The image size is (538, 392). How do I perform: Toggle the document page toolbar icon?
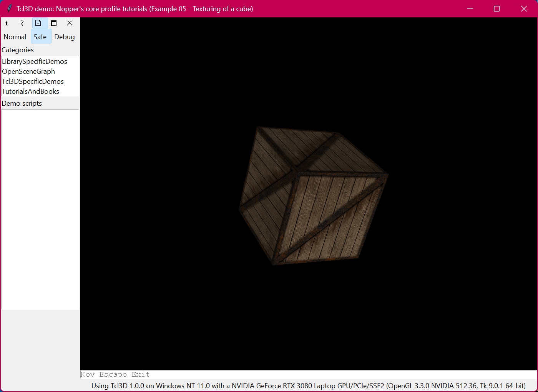coord(38,23)
